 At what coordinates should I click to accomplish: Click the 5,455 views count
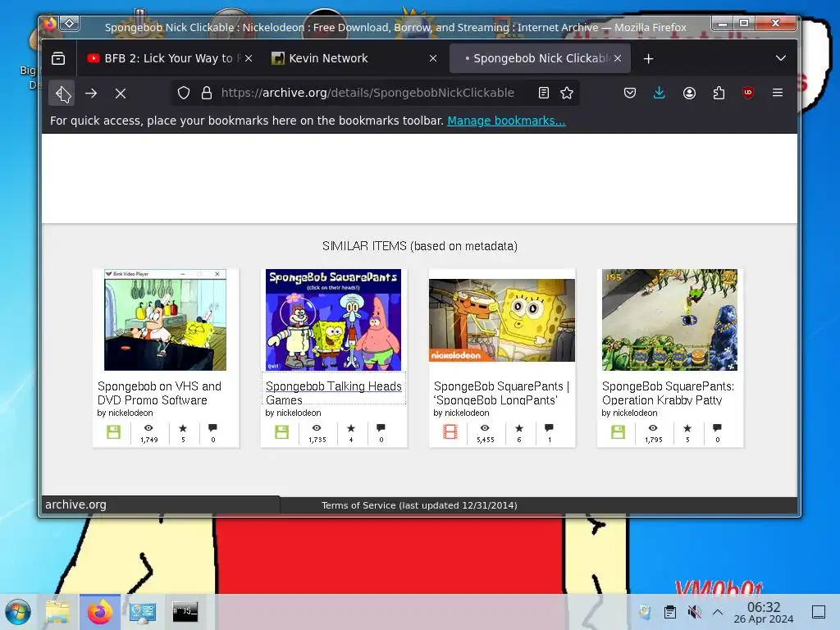(486, 440)
